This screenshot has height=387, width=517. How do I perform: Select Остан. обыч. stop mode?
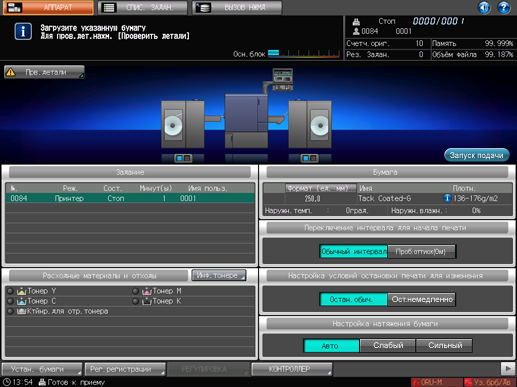click(x=354, y=299)
